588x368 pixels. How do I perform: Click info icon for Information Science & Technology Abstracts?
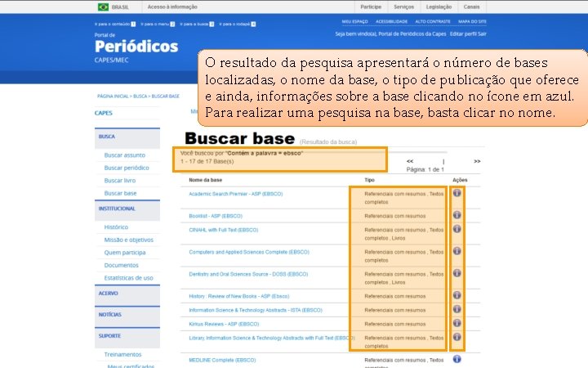click(457, 309)
